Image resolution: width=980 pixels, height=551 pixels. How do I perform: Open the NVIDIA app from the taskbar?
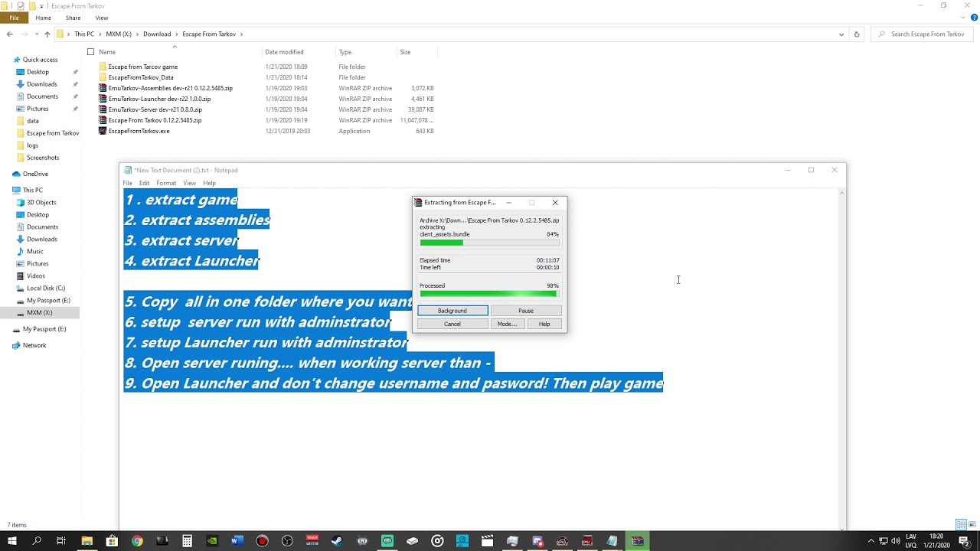pos(212,541)
